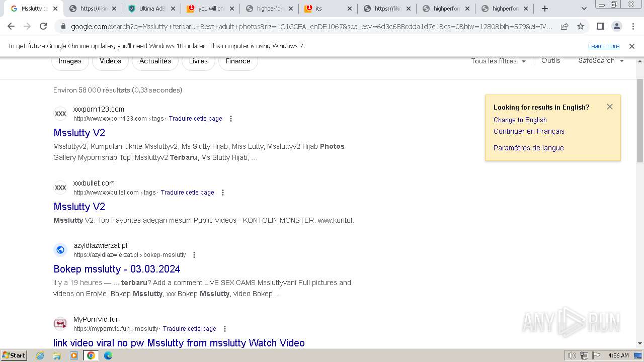Open Chrome's three-dot menu
The width and height of the screenshot is (644, 362).
[632, 26]
